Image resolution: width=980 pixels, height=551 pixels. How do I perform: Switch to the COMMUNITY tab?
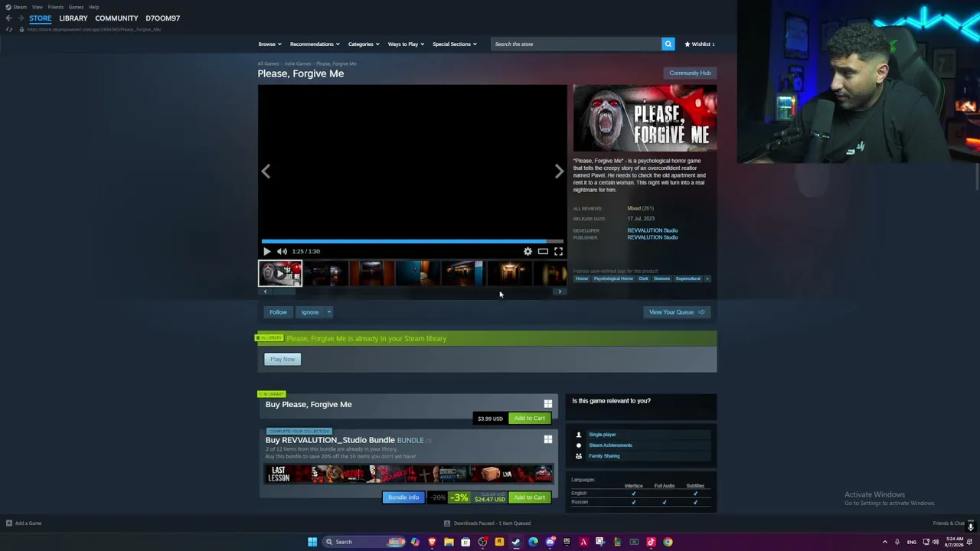[x=116, y=18]
